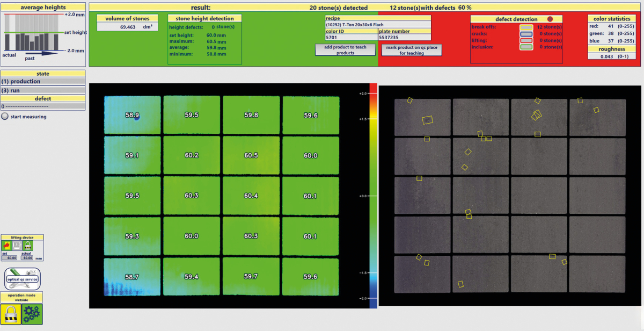Click the height color scale bar

pyautogui.click(x=373, y=196)
